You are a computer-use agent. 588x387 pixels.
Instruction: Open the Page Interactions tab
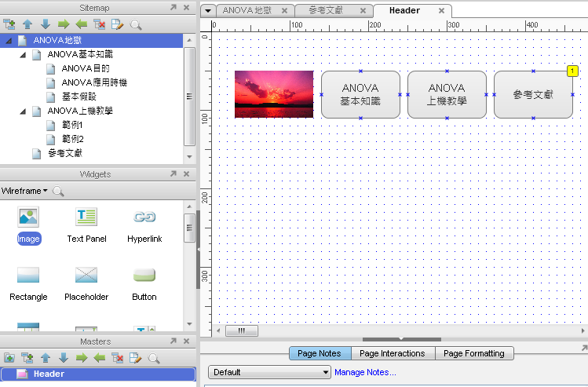pyautogui.click(x=393, y=353)
